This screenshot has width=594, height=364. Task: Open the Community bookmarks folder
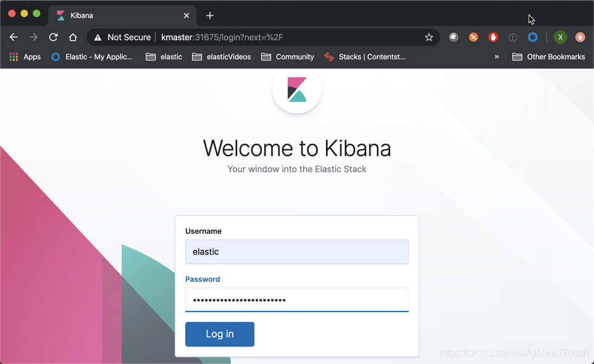[x=288, y=57]
